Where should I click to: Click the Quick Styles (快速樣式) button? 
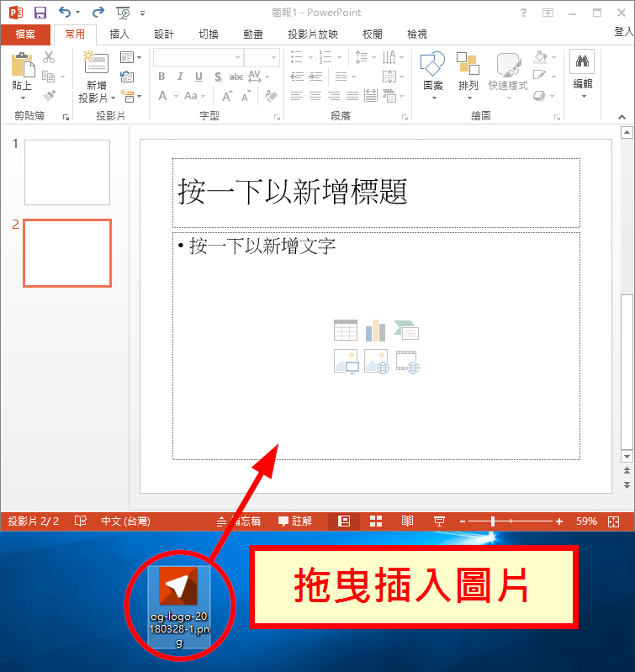click(x=508, y=76)
